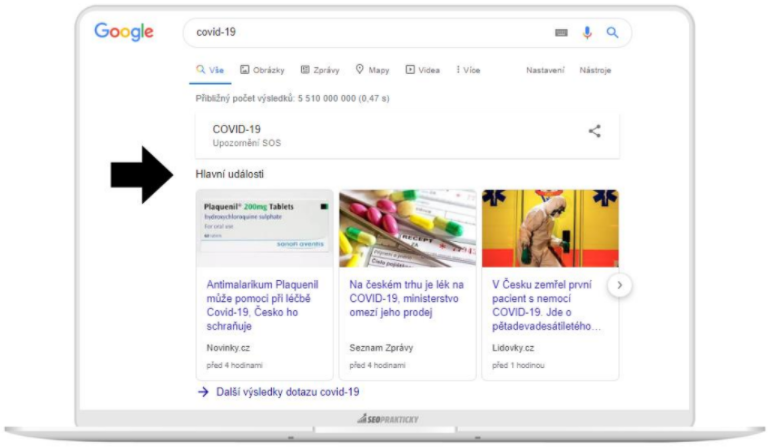Click the Lidovky.cz source label
The height and width of the screenshot is (448, 769).
click(x=513, y=348)
